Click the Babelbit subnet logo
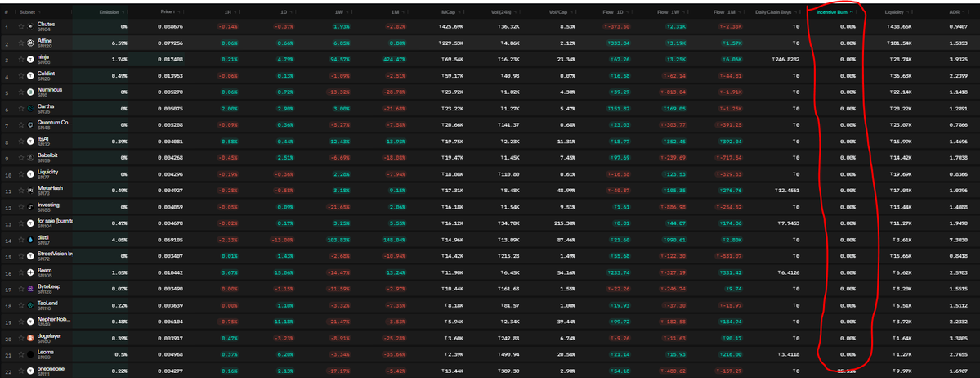 pyautogui.click(x=30, y=157)
